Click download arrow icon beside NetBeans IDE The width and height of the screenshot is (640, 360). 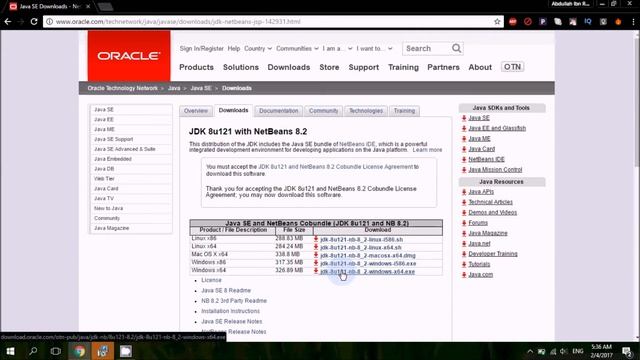tap(464, 159)
